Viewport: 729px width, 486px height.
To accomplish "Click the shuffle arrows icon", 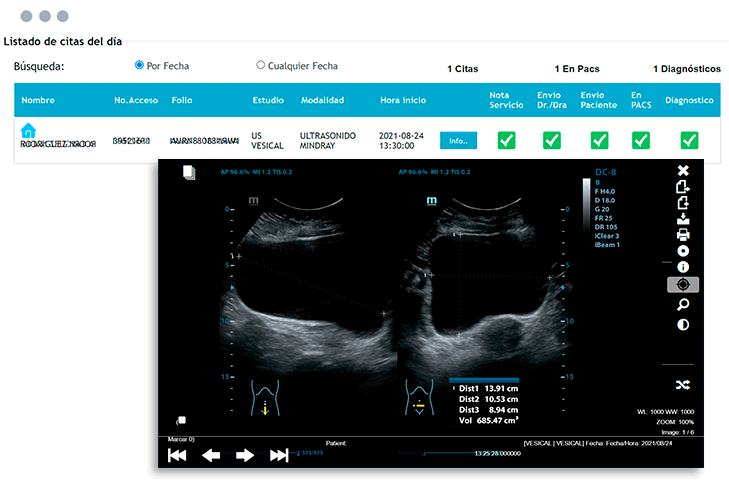I will (683, 385).
